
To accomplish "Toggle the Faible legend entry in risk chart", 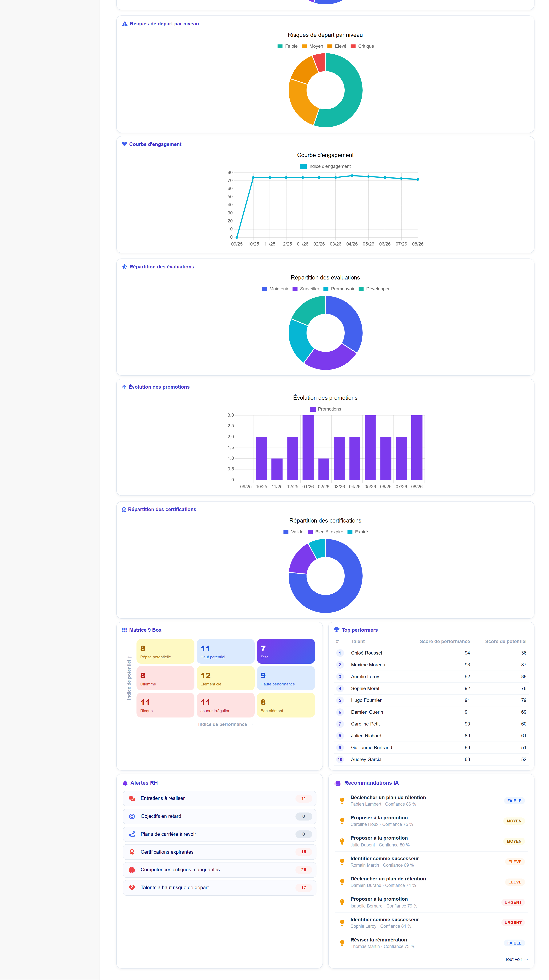I will coord(287,46).
